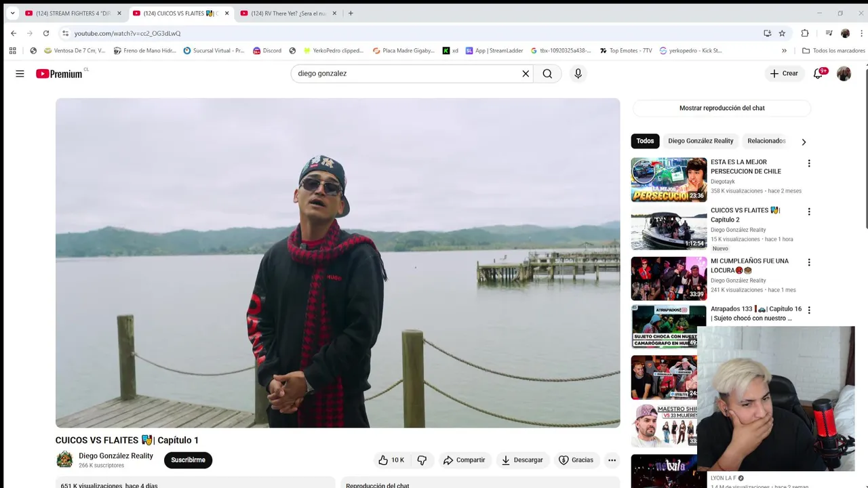Reload the current page
Screen dimensions: 868x488
point(46,33)
